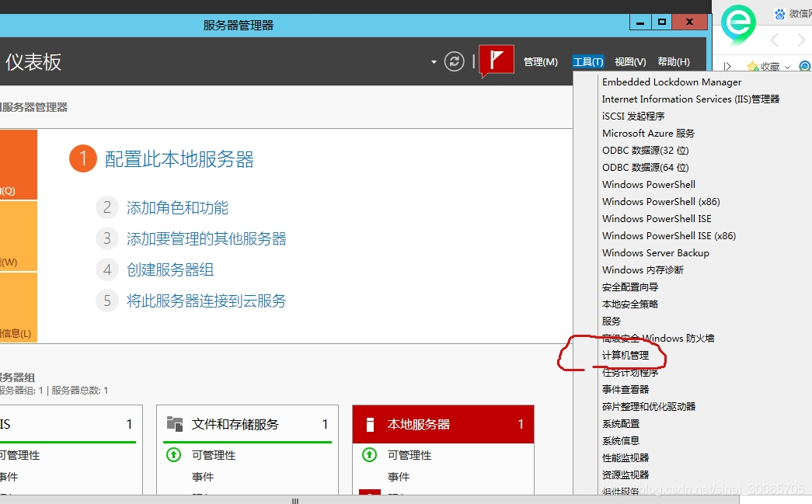Open 性能监视器
This screenshot has height=504, width=812.
click(625, 457)
